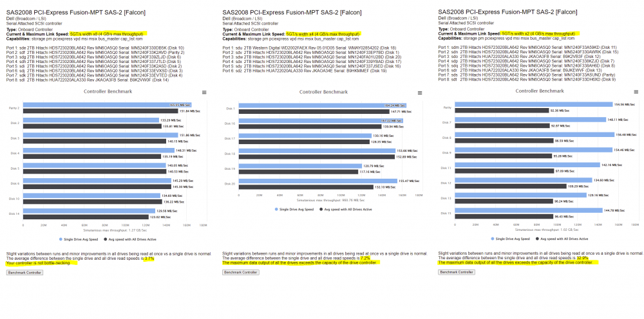This screenshot has height=319, width=644.
Task: Click the blue Parity bar in x2 chart
Action: click(x=533, y=105)
